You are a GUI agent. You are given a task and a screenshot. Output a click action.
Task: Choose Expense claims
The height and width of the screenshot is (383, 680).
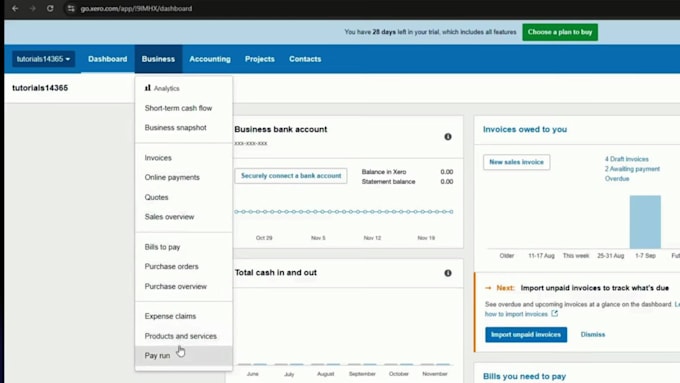tap(183, 316)
